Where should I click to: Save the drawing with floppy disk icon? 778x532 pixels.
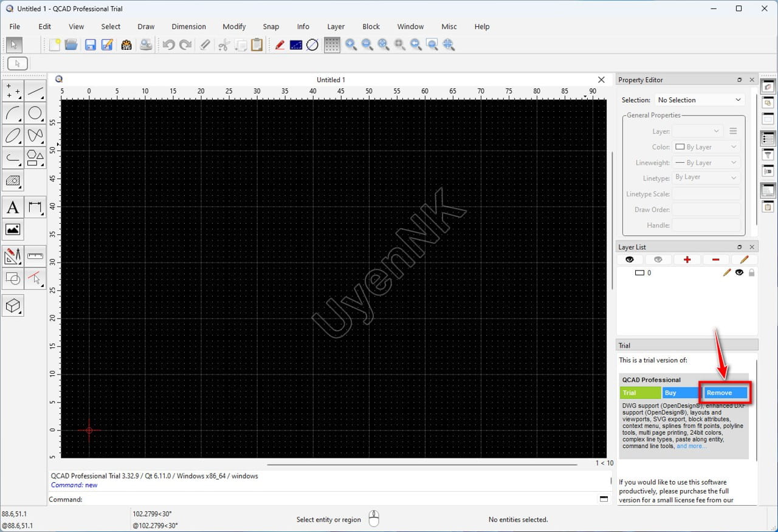(91, 44)
